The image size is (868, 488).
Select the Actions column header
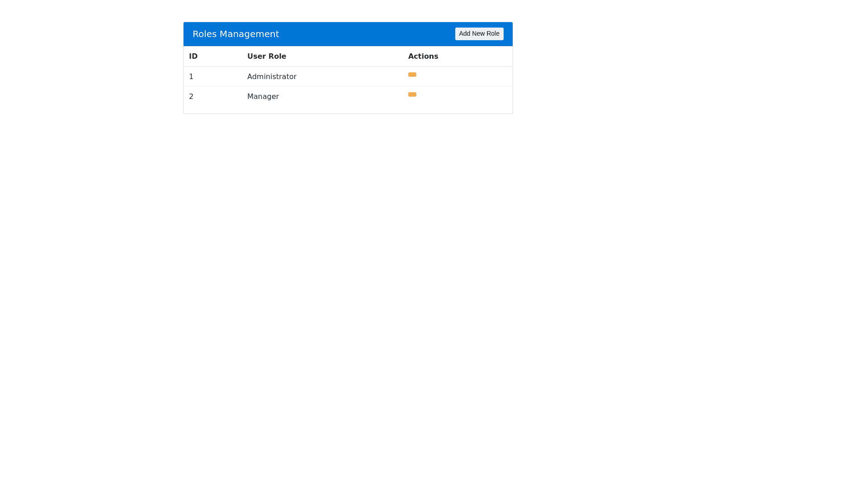(x=423, y=56)
